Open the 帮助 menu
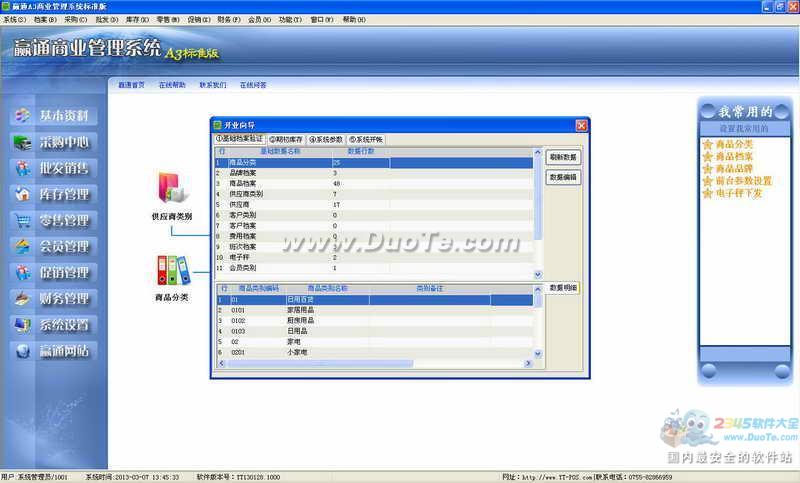800x483 pixels. (354, 19)
